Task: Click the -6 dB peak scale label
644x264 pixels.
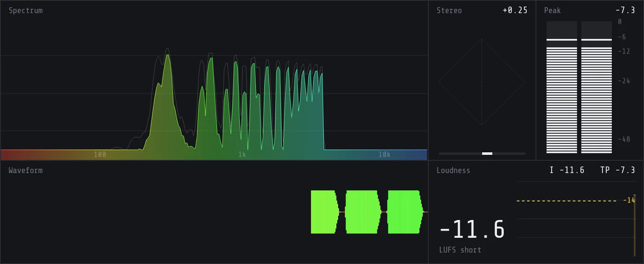Action: pyautogui.click(x=621, y=37)
